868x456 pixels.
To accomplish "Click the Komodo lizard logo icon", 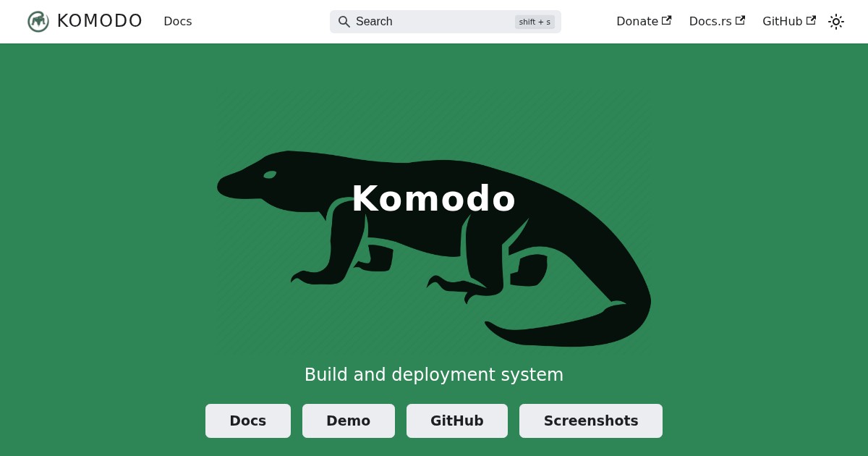I will click(38, 22).
